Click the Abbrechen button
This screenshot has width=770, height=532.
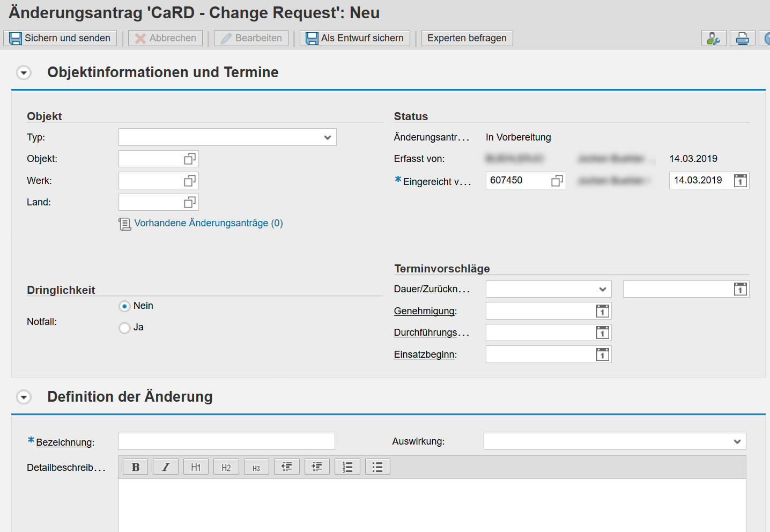coord(165,38)
